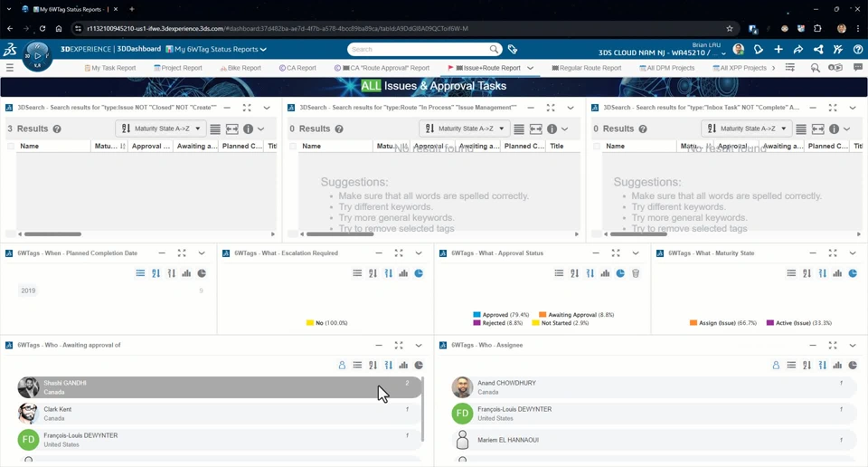
Task: Open info icon in type:Issue search widget
Action: 248,129
